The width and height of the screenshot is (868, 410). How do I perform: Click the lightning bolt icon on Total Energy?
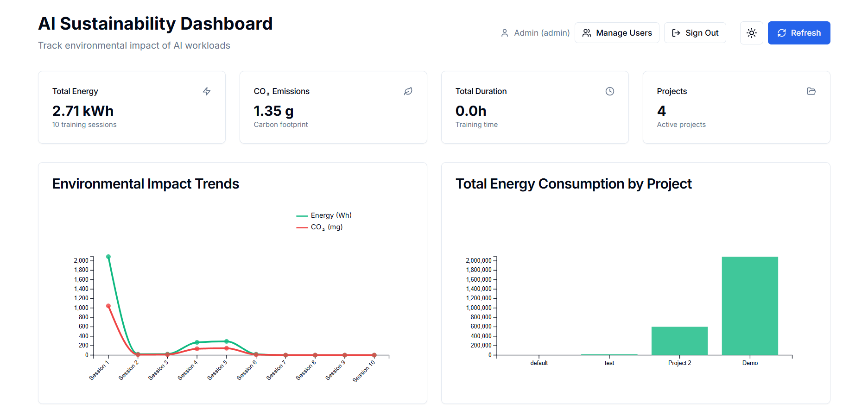tap(207, 91)
